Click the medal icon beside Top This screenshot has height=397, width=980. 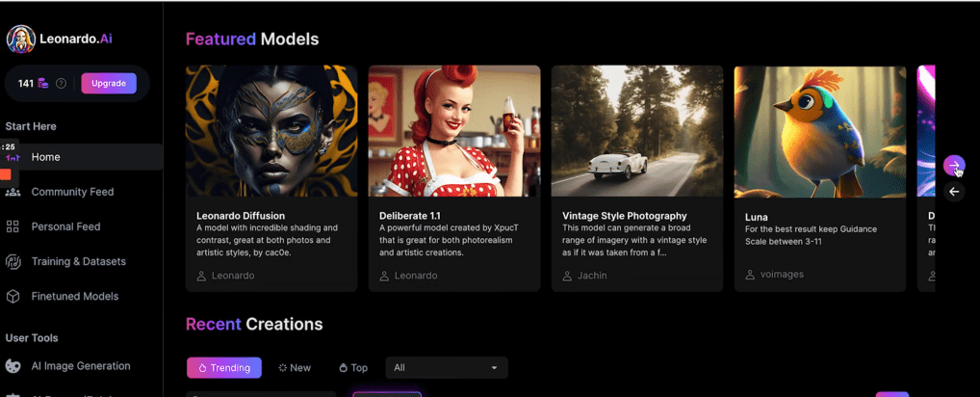[x=343, y=368]
